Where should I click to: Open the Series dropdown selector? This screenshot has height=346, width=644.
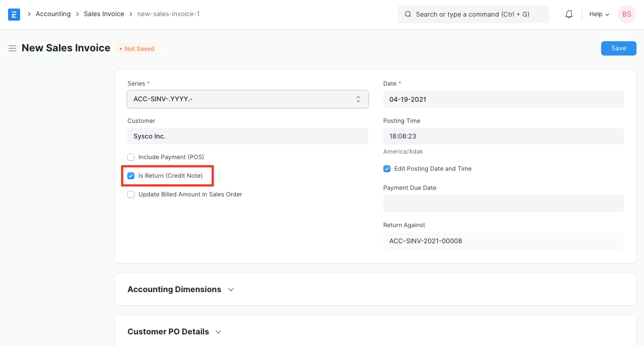[x=248, y=99]
